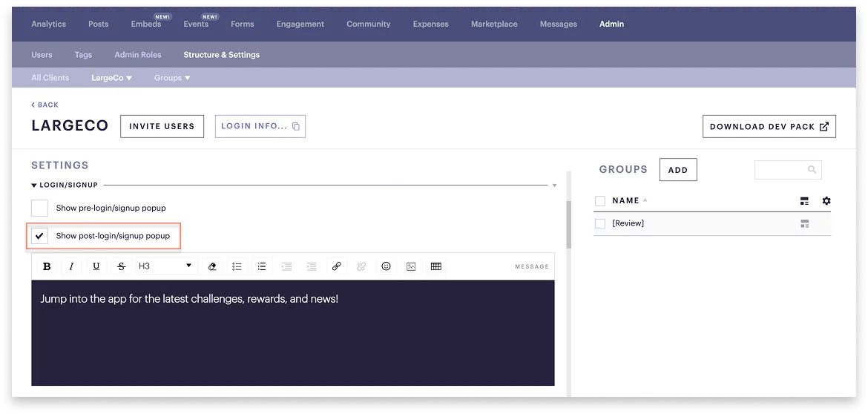Select the Admin tab
This screenshot has height=414, width=868.
[x=612, y=24]
